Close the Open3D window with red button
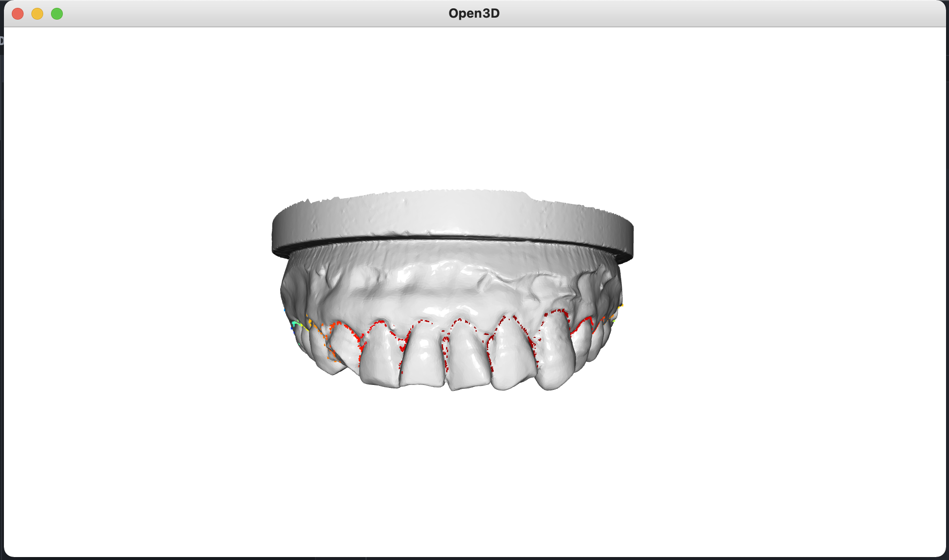The width and height of the screenshot is (949, 560). tap(18, 14)
